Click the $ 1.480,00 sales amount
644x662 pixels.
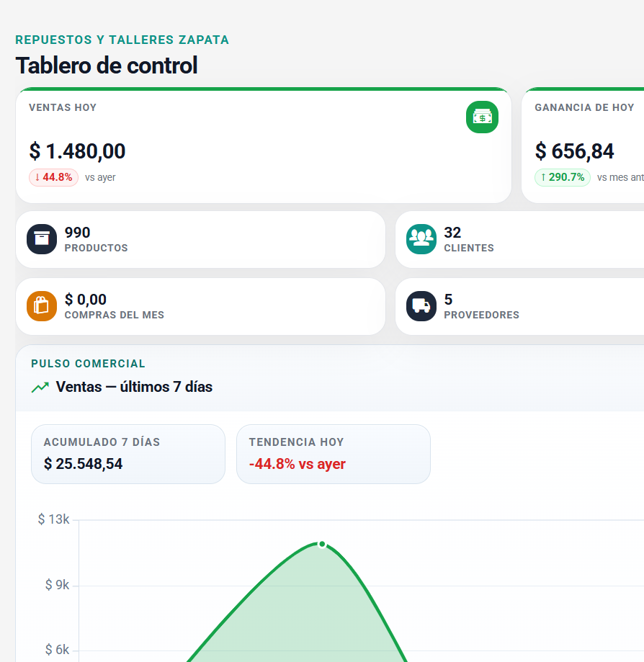coord(77,151)
